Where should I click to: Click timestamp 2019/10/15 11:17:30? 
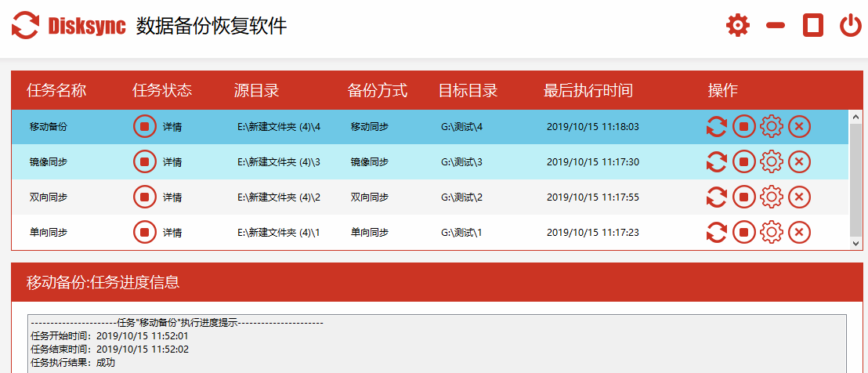pos(593,162)
